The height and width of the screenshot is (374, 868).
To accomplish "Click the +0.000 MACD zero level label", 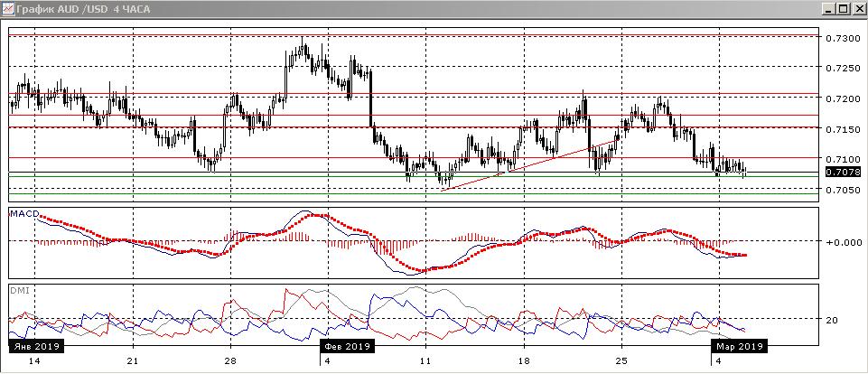I will click(841, 242).
